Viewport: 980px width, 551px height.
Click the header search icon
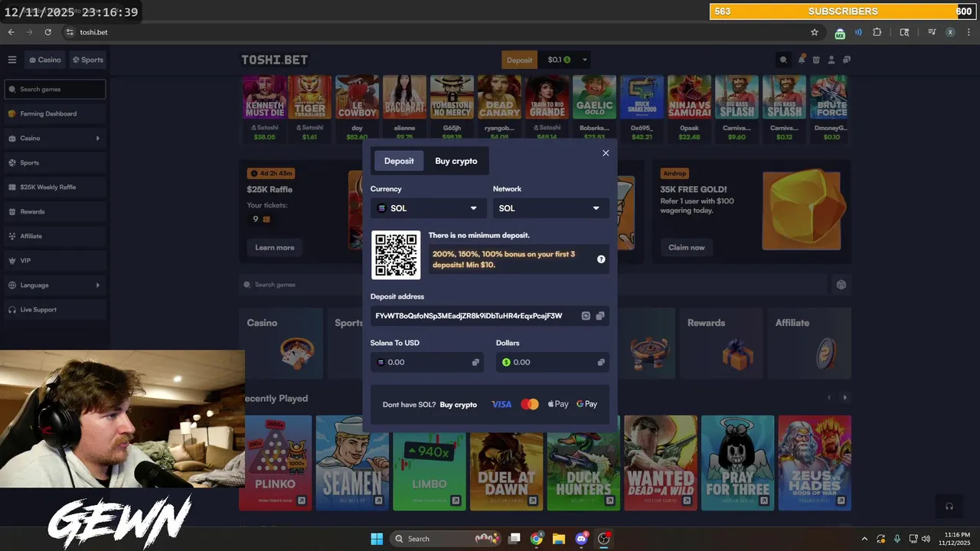(783, 60)
